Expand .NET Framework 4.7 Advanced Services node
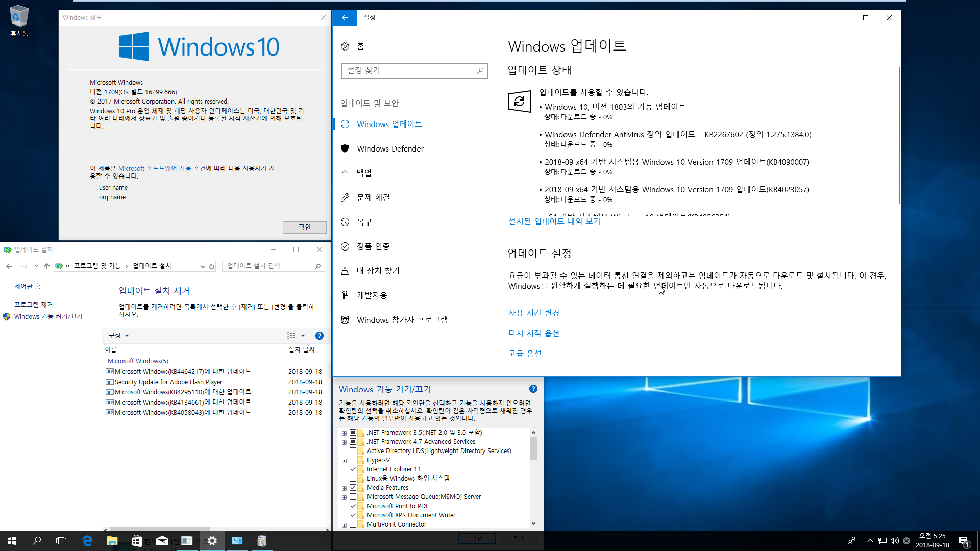The height and width of the screenshot is (551, 980). (x=344, y=442)
